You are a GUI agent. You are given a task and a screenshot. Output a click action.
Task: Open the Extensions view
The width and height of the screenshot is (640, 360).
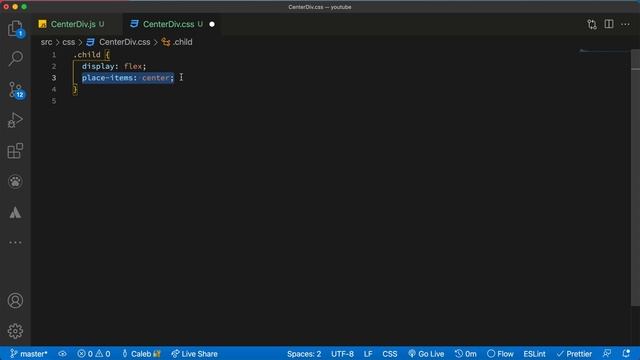click(x=15, y=151)
